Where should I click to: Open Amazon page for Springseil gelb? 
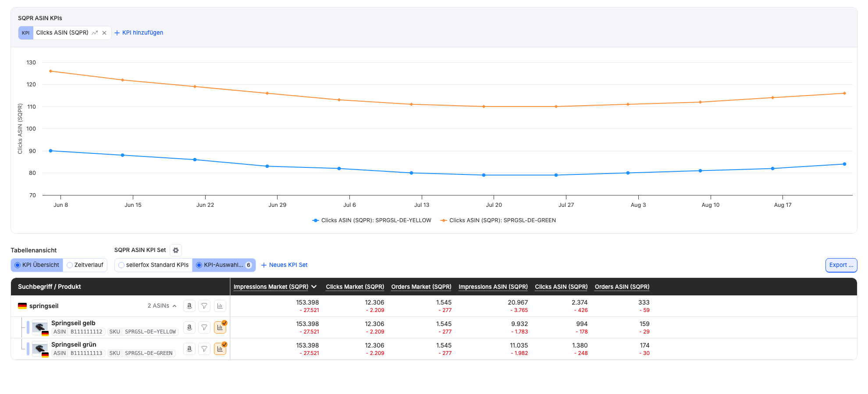pos(189,327)
